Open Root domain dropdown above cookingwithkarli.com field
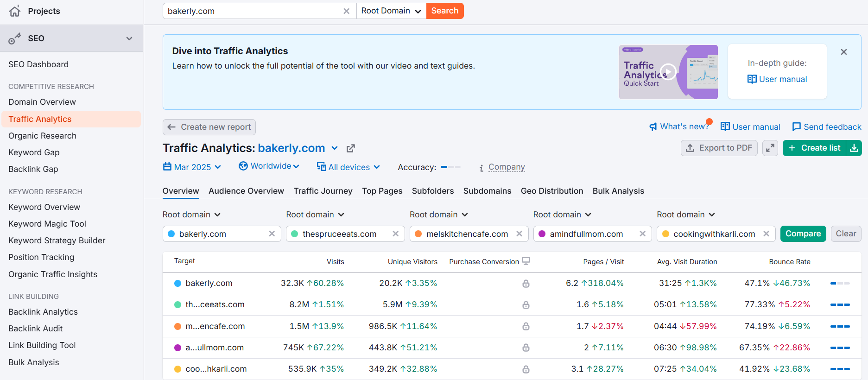Image resolution: width=868 pixels, height=380 pixels. 686,215
